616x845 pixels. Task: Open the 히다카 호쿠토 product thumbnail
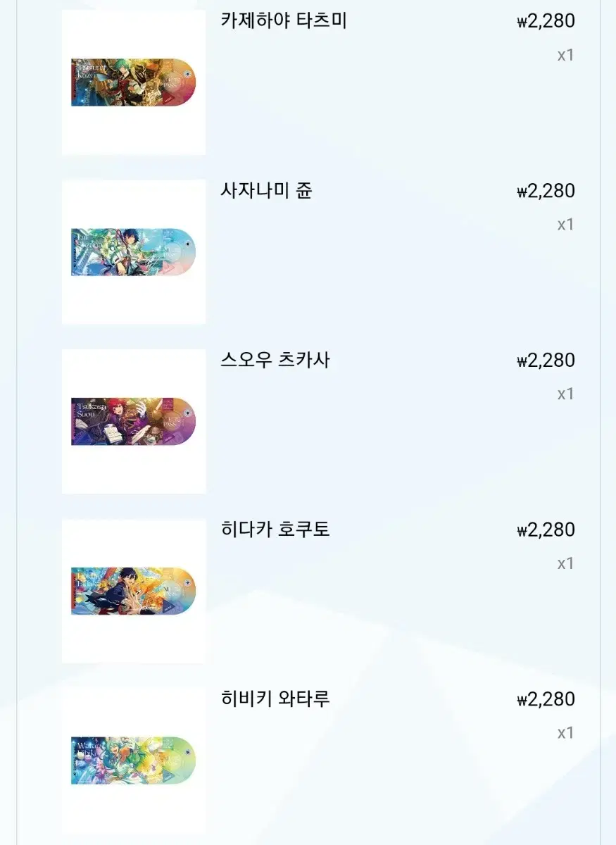134,591
